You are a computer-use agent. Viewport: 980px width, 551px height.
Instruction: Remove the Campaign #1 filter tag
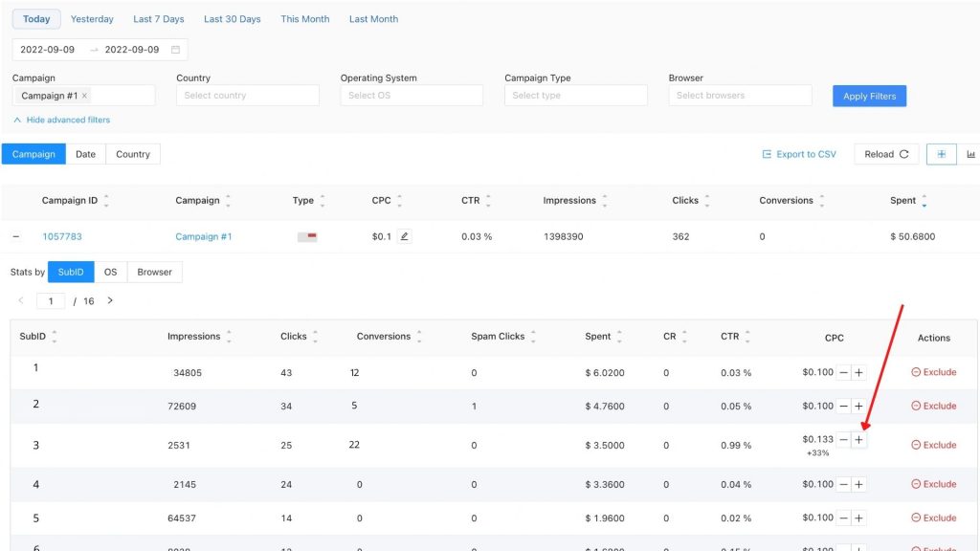click(x=84, y=96)
